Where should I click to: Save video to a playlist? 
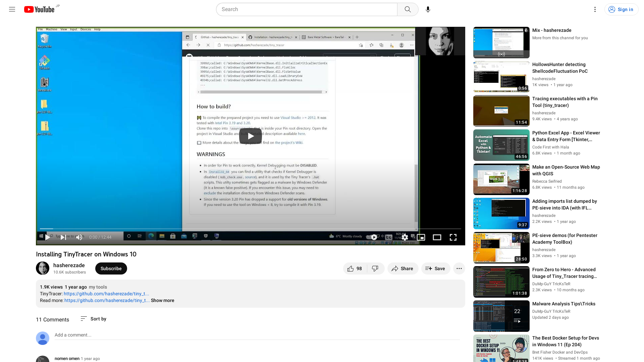(x=435, y=268)
